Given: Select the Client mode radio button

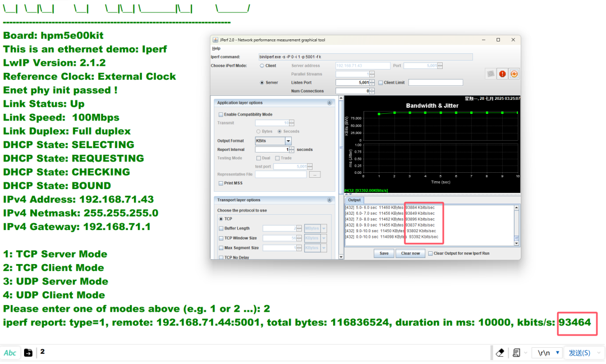Looking at the screenshot, I should pos(263,65).
